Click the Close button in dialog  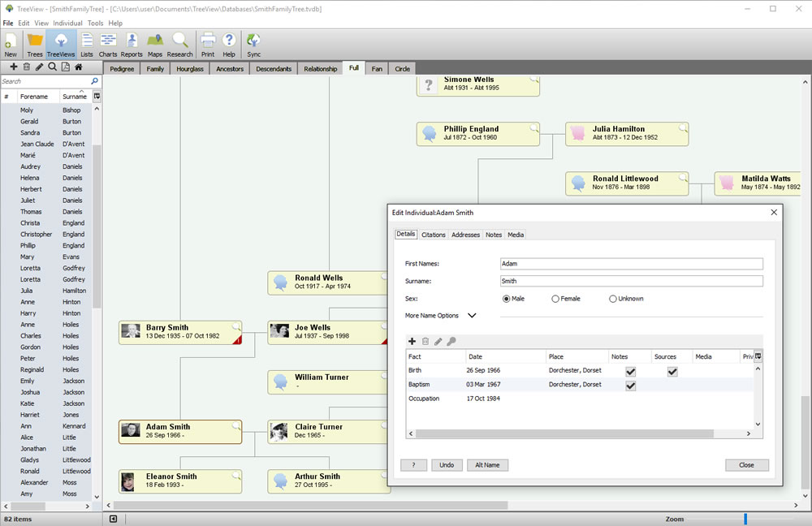tap(746, 465)
